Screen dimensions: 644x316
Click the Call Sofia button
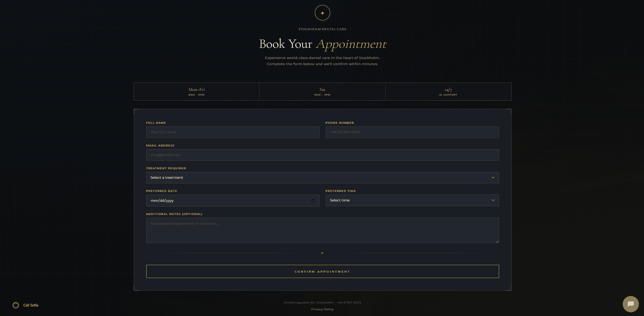tap(25, 305)
